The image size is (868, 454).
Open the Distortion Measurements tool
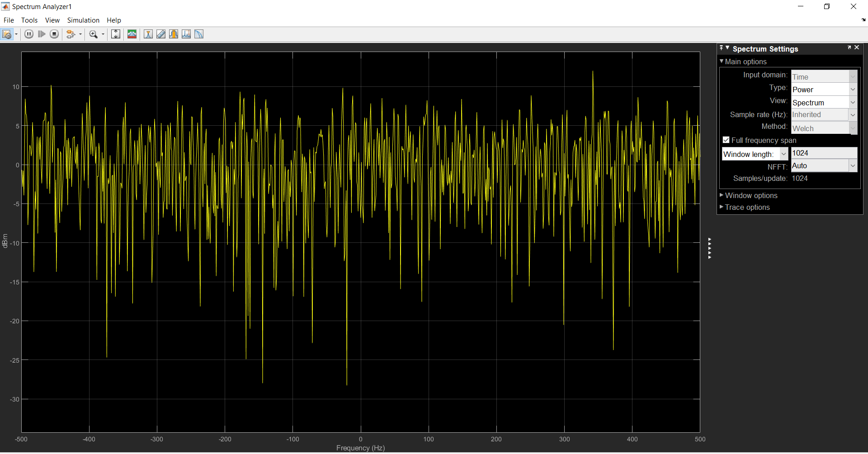tap(186, 34)
